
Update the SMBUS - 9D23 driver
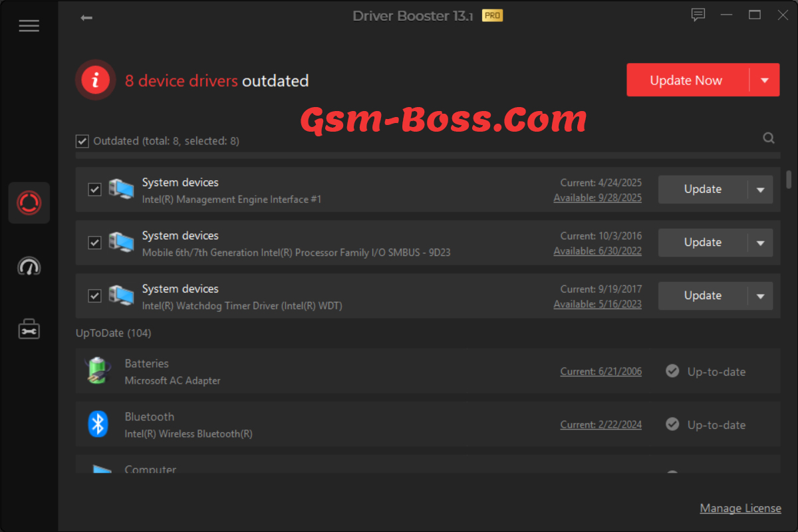(x=703, y=243)
